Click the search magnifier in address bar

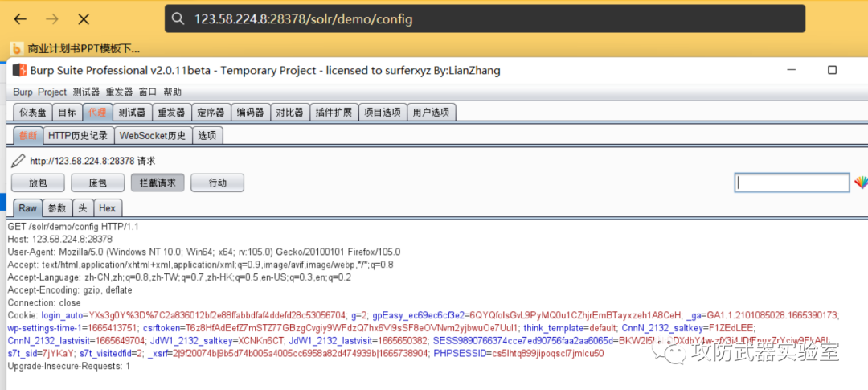click(x=178, y=18)
